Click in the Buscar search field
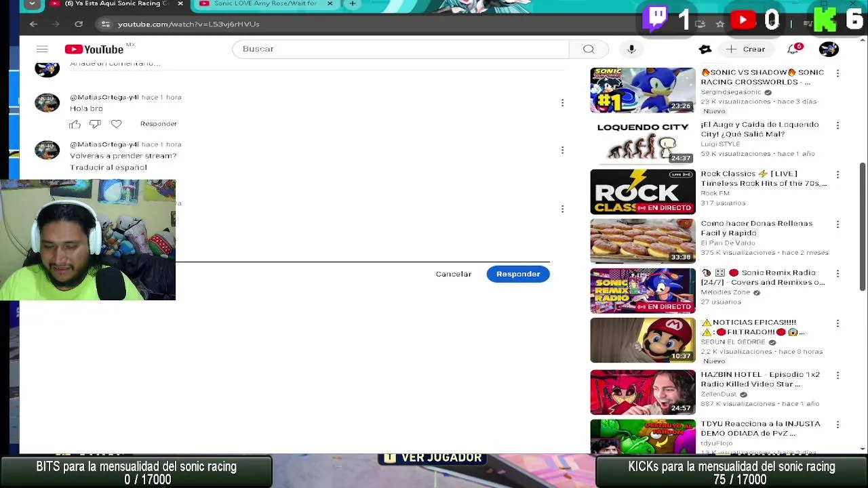The image size is (868, 488). (400, 49)
